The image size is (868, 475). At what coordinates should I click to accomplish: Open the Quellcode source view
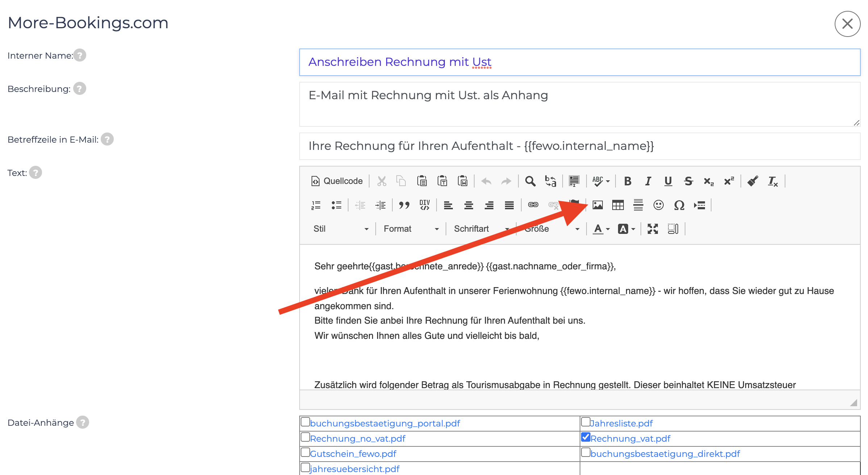point(337,181)
